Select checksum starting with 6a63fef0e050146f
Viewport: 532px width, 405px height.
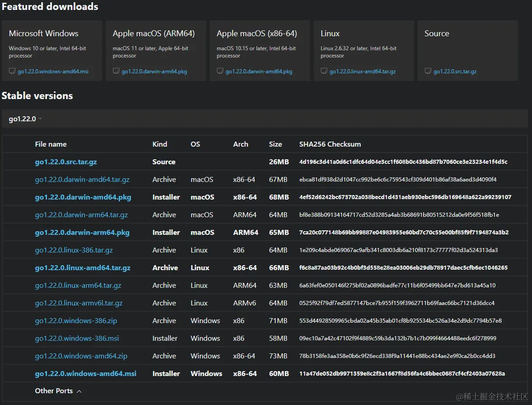pos(398,286)
